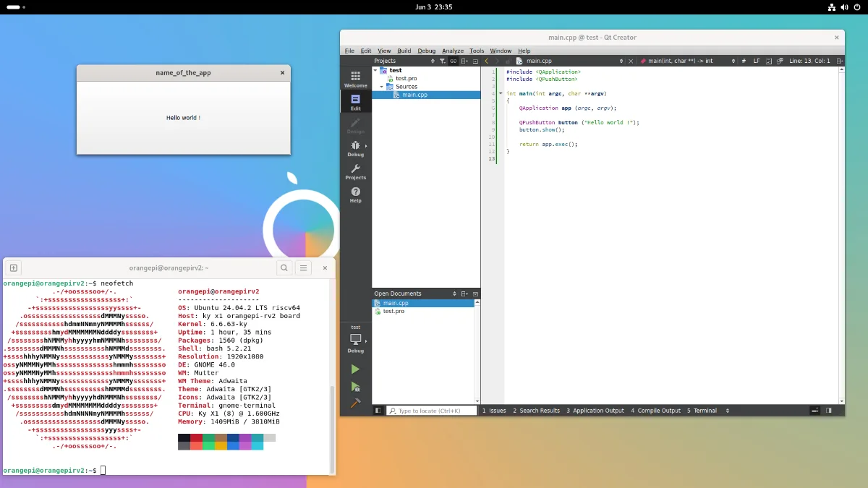The height and width of the screenshot is (488, 868).
Task: Click the green Run button
Action: (x=355, y=369)
